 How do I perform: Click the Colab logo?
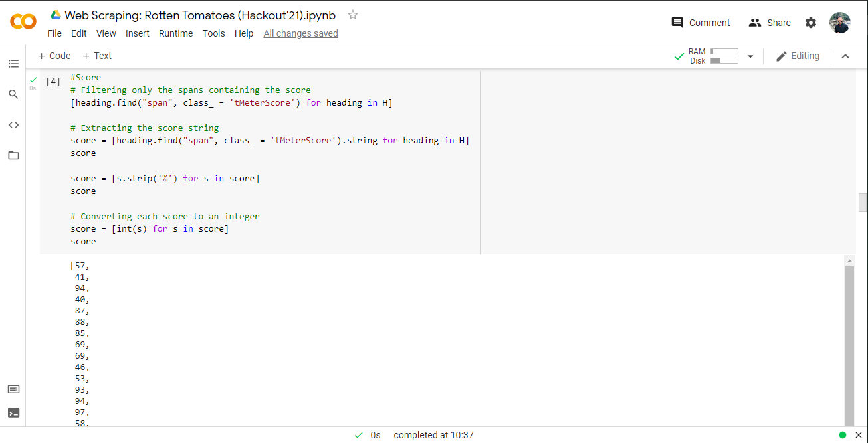point(23,21)
